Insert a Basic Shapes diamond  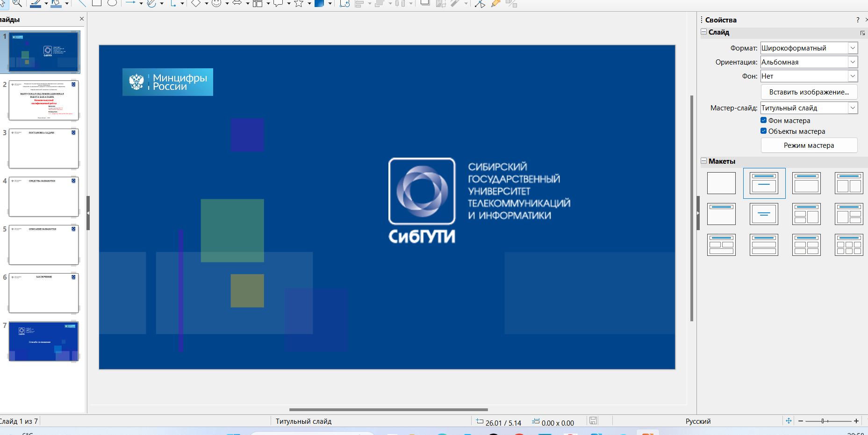196,3
